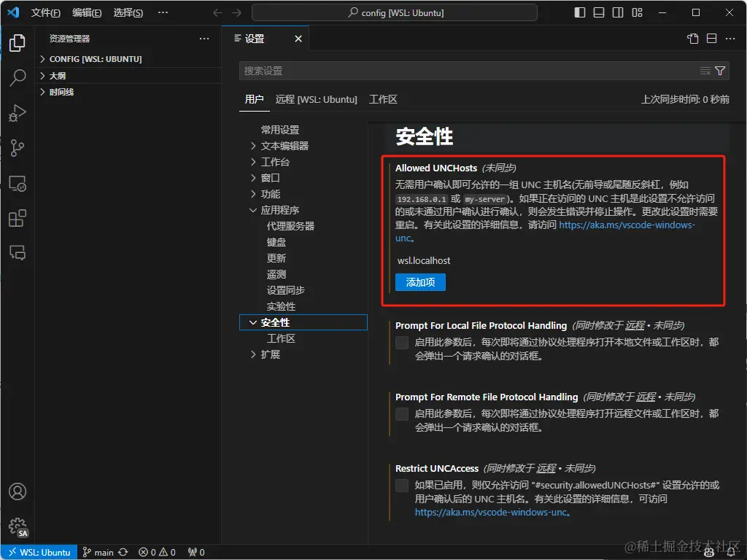Screen dimensions: 747x560
Task: Close the 设置 tab
Action: pyautogui.click(x=298, y=39)
